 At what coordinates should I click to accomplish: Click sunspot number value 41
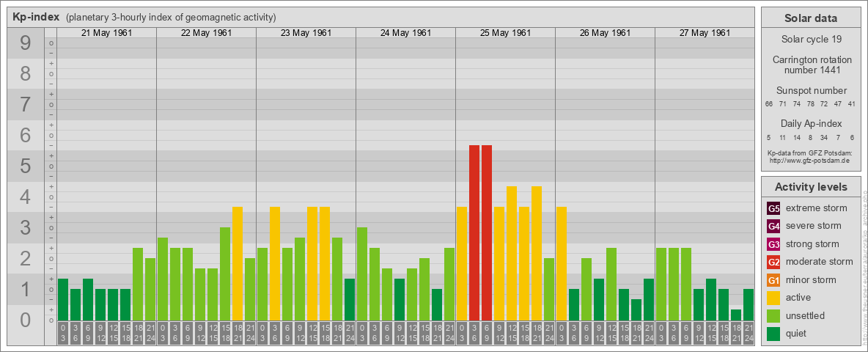[851, 104]
